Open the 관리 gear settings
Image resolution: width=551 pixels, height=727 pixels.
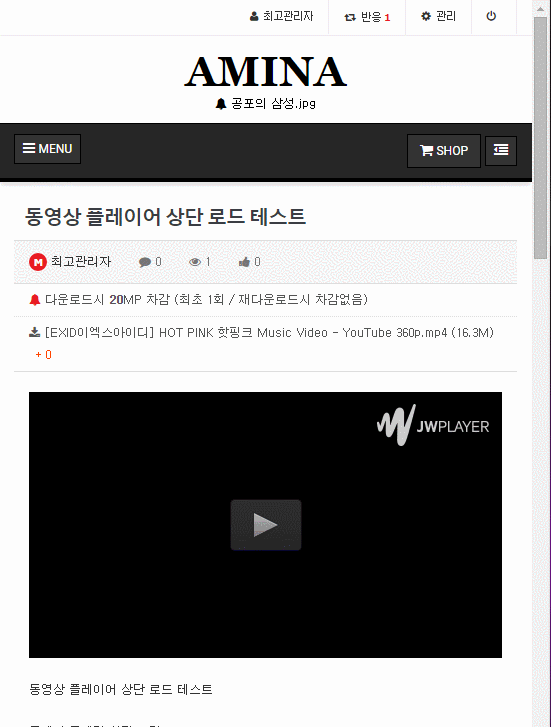(438, 16)
